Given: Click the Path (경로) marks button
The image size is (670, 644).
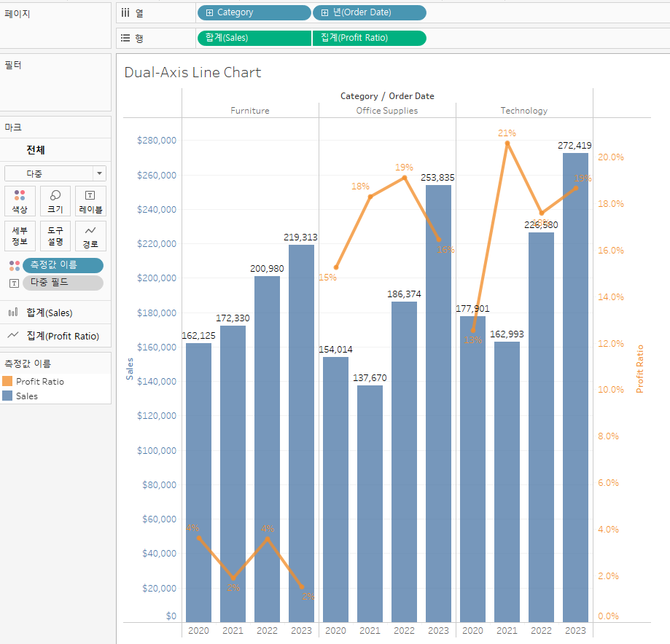Looking at the screenshot, I should [x=90, y=236].
